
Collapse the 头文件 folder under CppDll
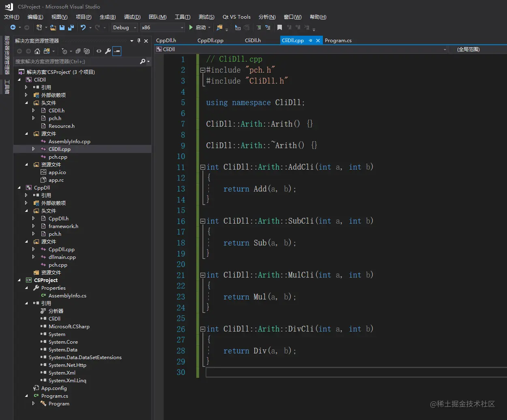26,211
